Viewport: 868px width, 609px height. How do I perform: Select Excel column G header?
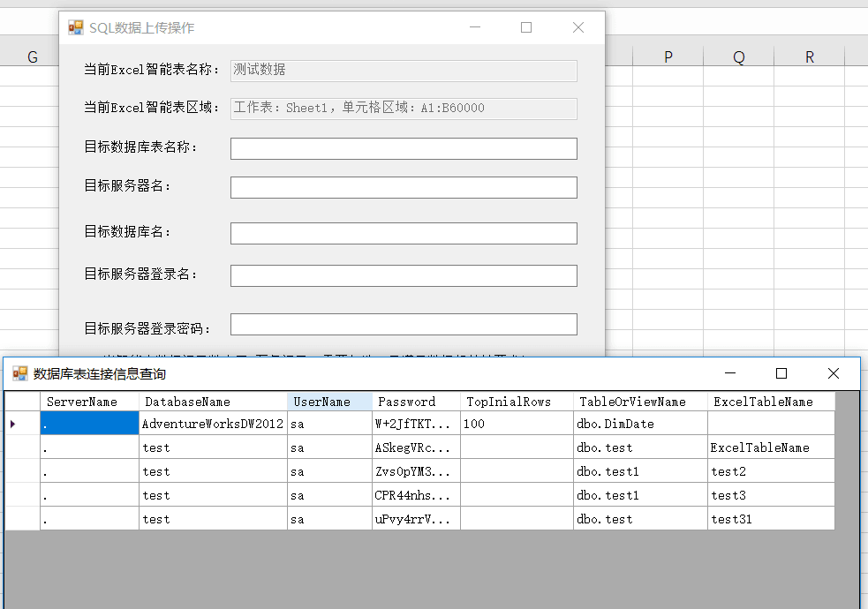click(32, 56)
